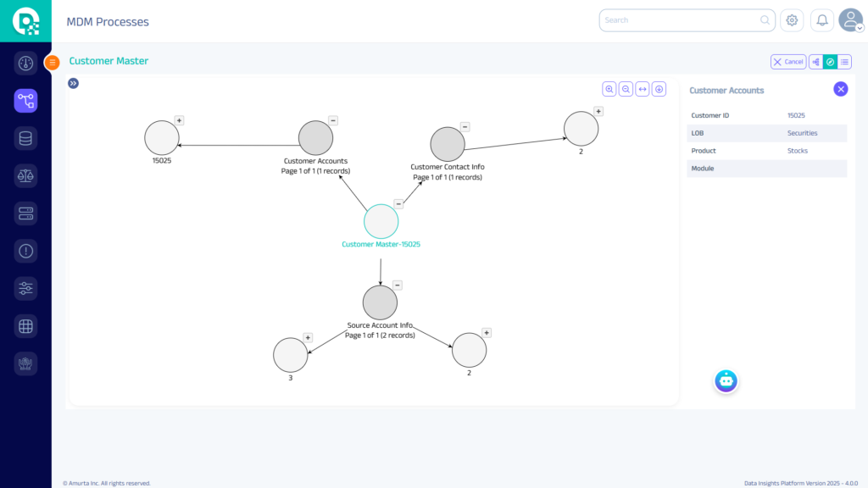Switch to the hierarchy tree view
The image size is (868, 488).
click(815, 62)
